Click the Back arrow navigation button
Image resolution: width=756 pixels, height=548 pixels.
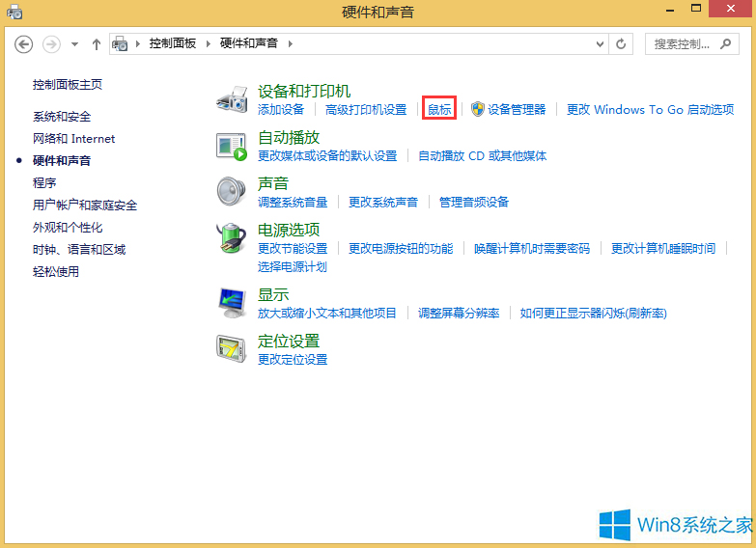pos(23,44)
